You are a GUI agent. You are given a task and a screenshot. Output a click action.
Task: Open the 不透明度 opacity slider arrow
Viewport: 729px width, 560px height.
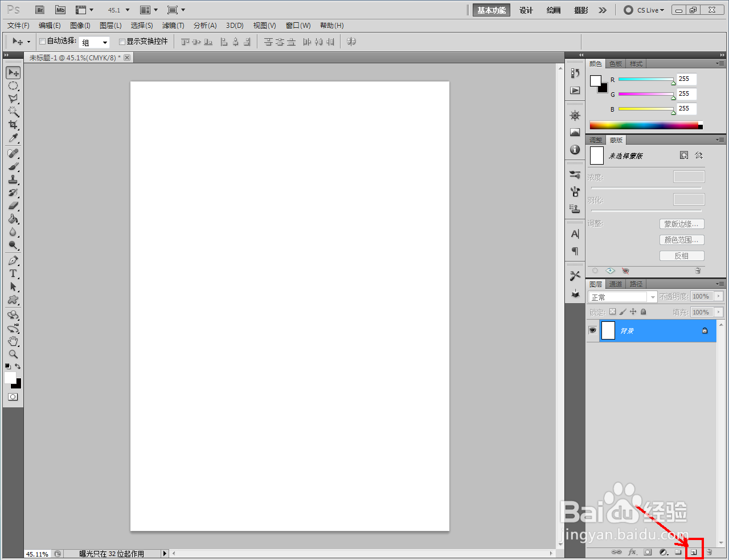pyautogui.click(x=719, y=296)
